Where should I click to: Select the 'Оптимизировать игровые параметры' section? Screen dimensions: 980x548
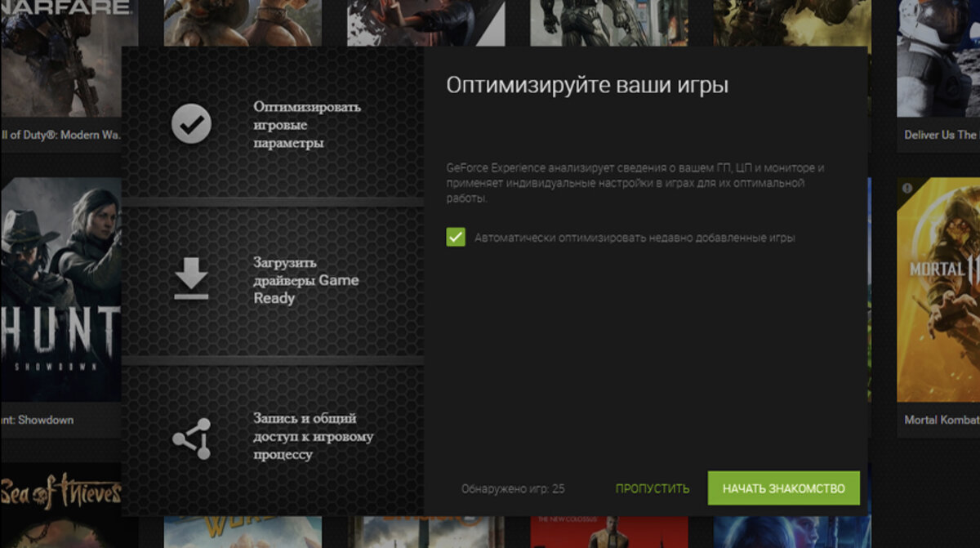273,123
